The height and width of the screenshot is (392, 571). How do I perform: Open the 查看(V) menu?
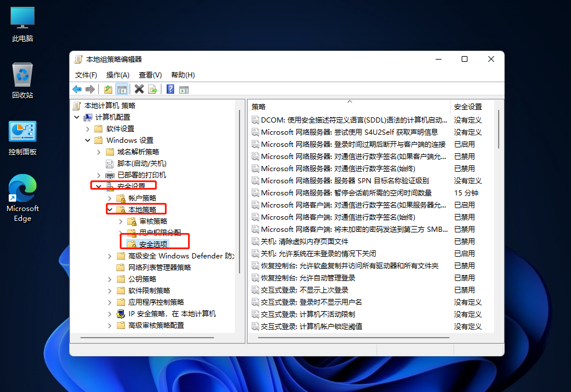pos(150,75)
